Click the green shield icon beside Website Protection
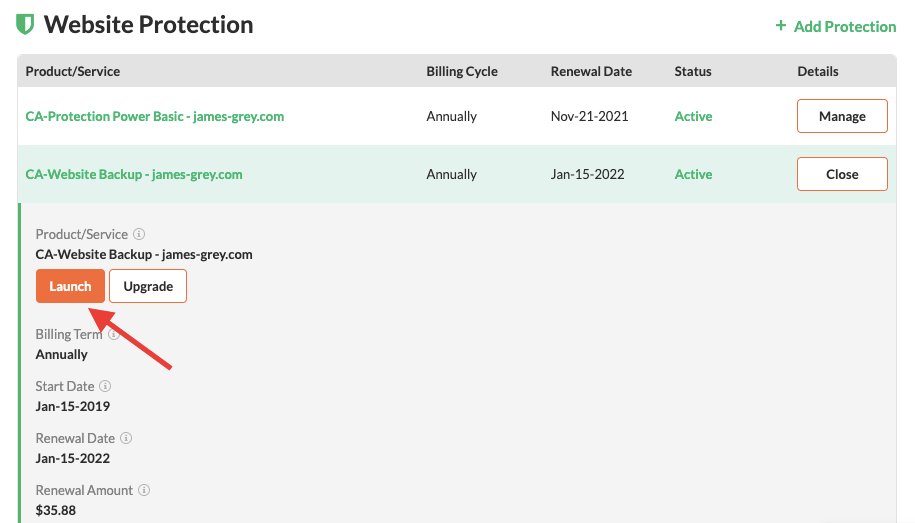915x523 pixels. (x=25, y=25)
